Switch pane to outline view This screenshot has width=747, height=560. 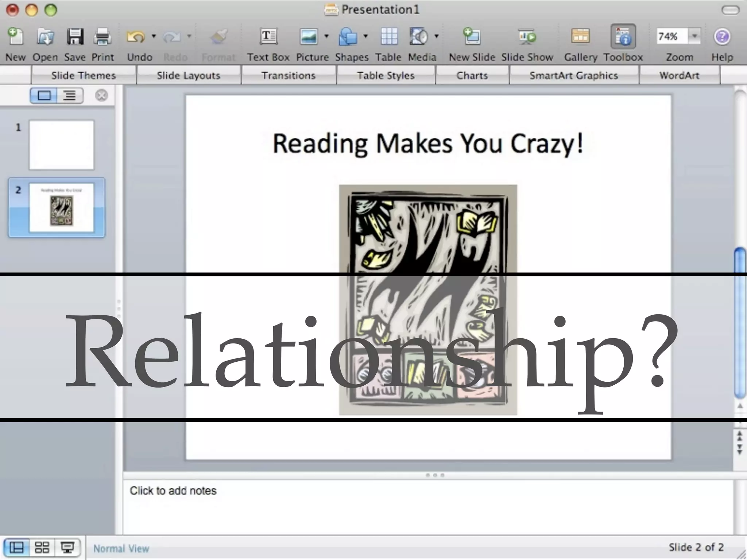[x=70, y=96]
